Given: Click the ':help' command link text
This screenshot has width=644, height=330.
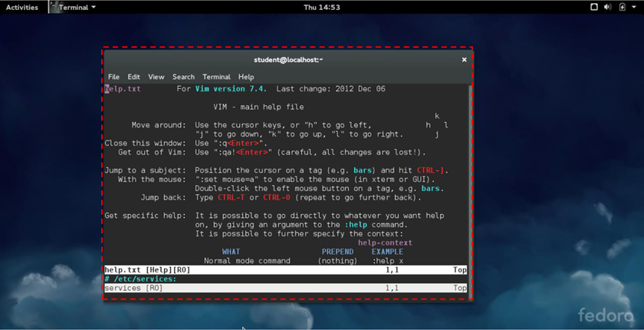Looking at the screenshot, I should [358, 225].
